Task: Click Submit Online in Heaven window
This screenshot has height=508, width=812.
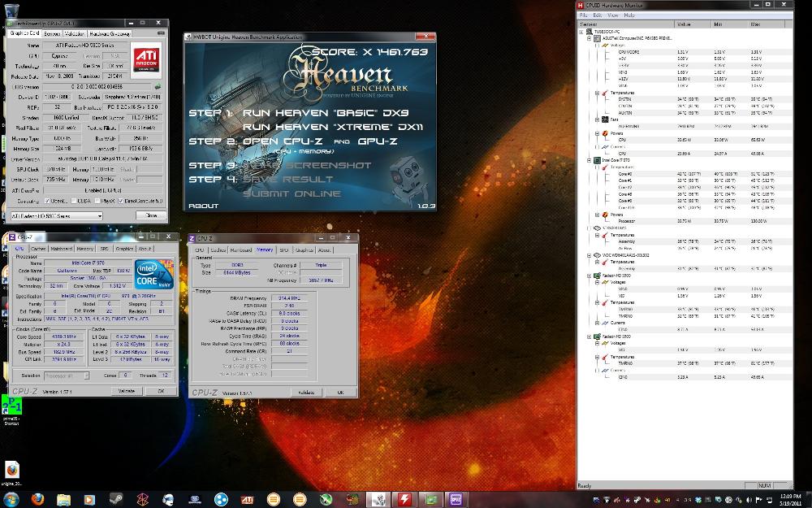Action: [x=292, y=193]
